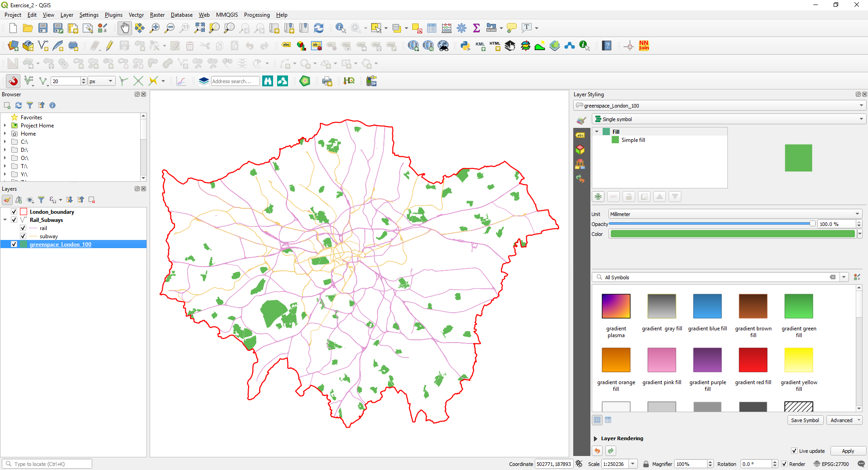Click the Filter Browser funnel icon

tap(30, 105)
